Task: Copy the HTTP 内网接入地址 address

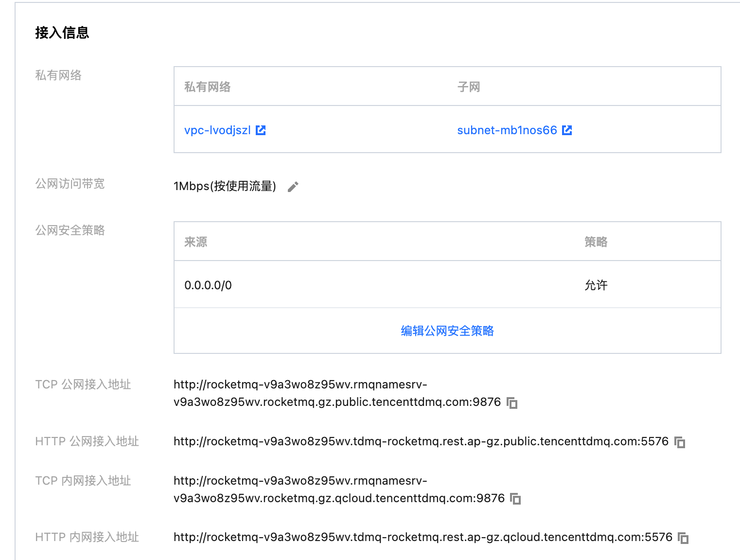Action: pos(683,538)
